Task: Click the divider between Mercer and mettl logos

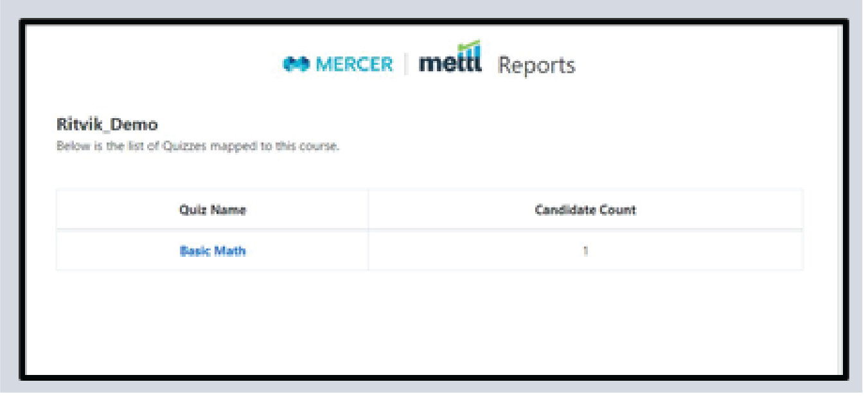Action: (406, 64)
